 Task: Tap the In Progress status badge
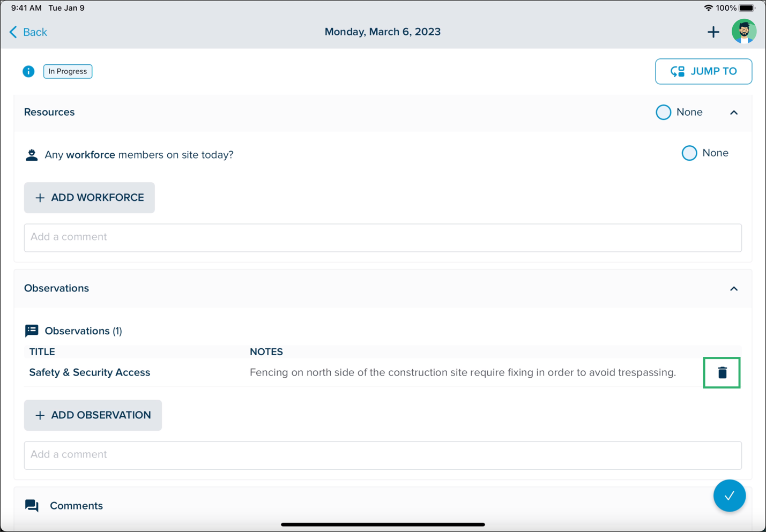point(68,71)
